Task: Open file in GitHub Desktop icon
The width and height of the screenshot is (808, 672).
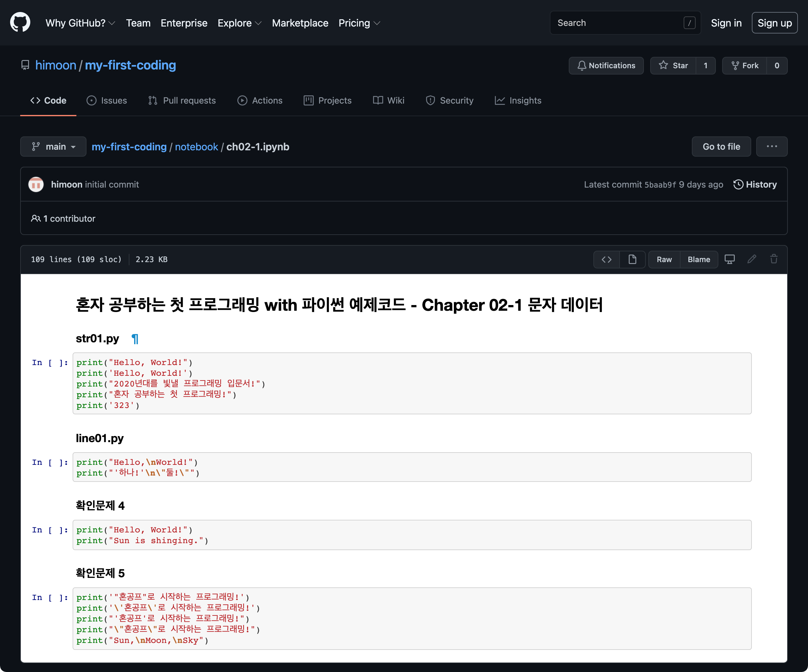Action: tap(729, 259)
